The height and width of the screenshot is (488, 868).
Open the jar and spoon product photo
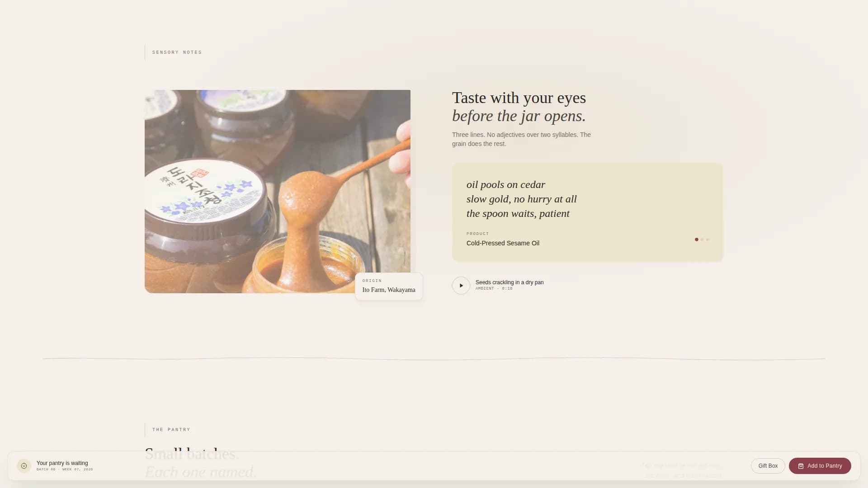click(278, 192)
